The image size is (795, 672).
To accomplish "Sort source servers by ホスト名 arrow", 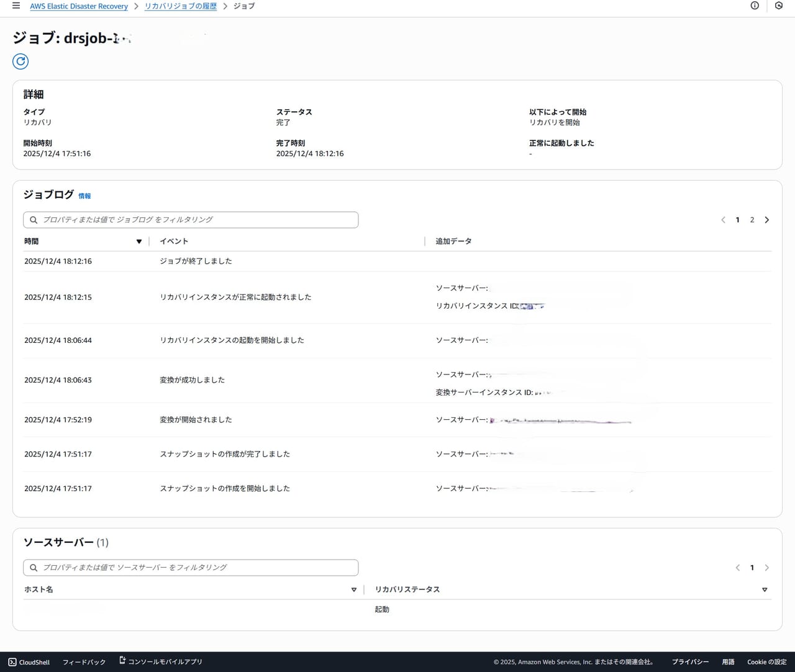I will point(354,590).
